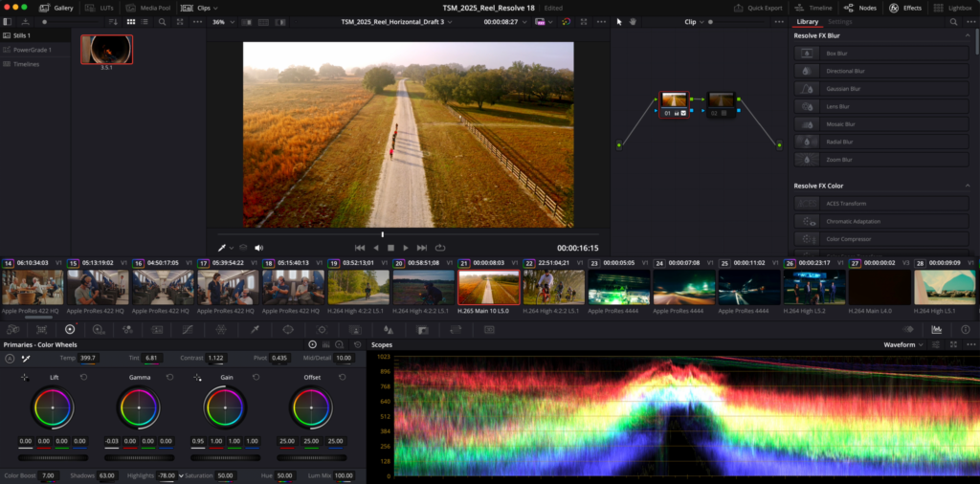Click Quick Export
The width and height of the screenshot is (980, 484).
click(x=758, y=8)
